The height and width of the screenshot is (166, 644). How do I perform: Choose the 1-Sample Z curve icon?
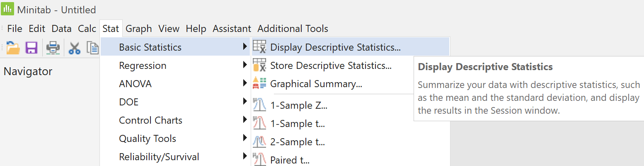click(x=259, y=105)
